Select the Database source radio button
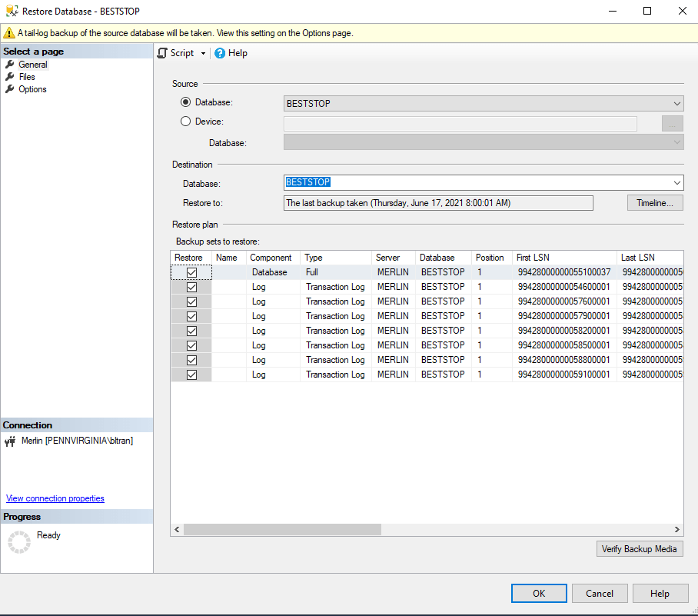Viewport: 698px width, 616px height. [x=185, y=102]
